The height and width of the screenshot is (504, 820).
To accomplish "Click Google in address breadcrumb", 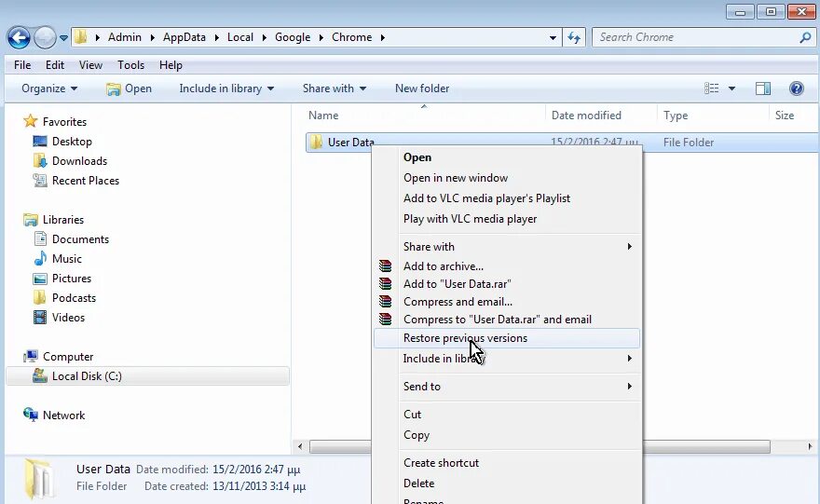I will (293, 37).
